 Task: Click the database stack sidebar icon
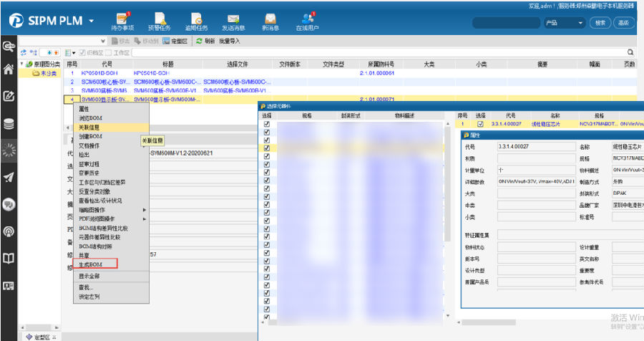click(9, 124)
